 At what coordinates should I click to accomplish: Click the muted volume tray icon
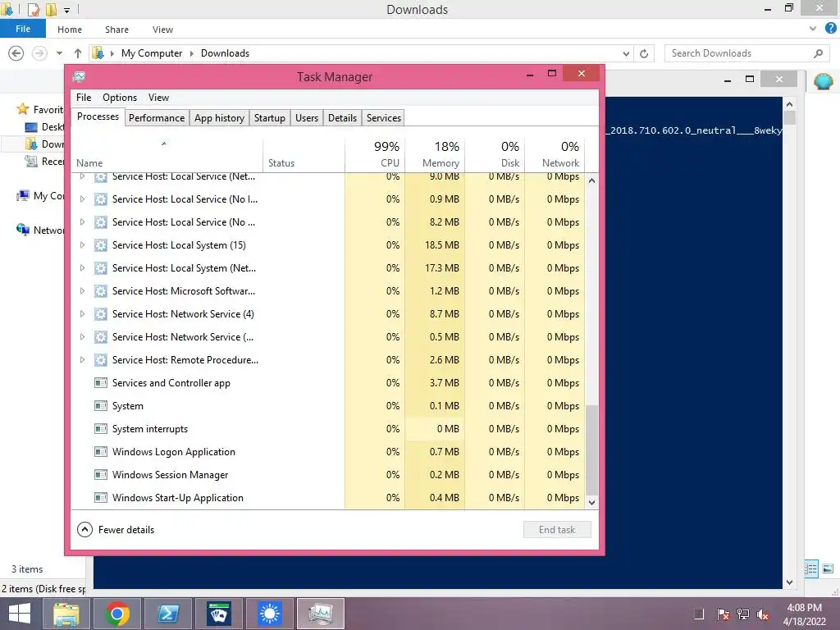tap(762, 614)
